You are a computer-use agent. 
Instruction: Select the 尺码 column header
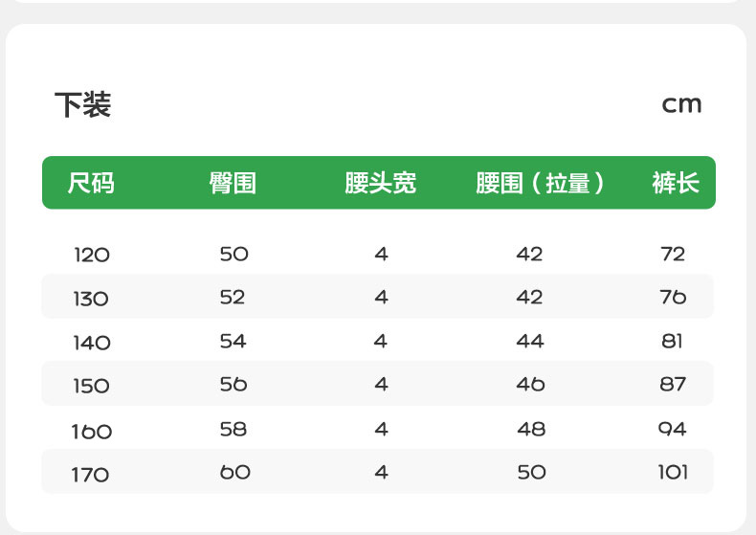[91, 183]
